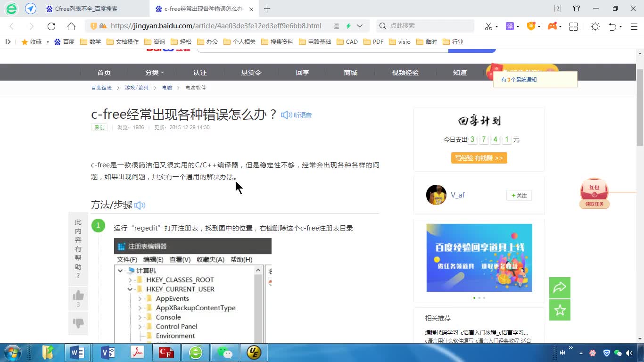The image size is (644, 362).
Task: Click the 回享道具上线 banner image
Action: (479, 258)
